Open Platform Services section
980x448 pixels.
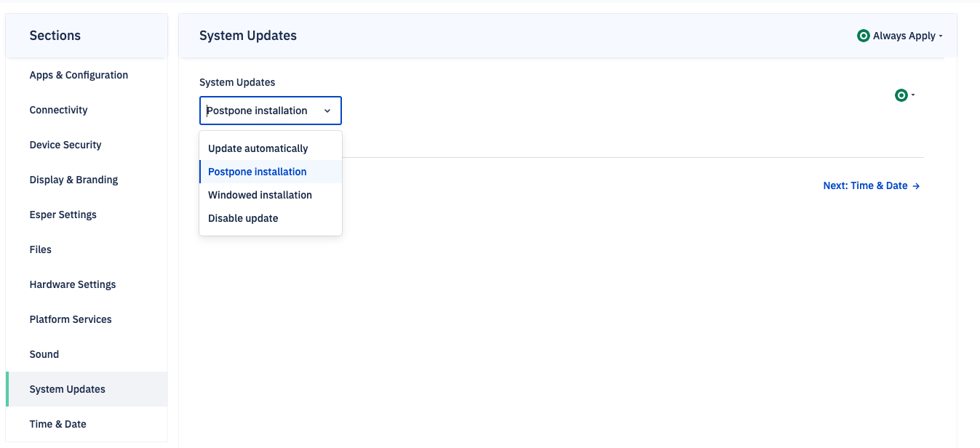tap(87, 319)
